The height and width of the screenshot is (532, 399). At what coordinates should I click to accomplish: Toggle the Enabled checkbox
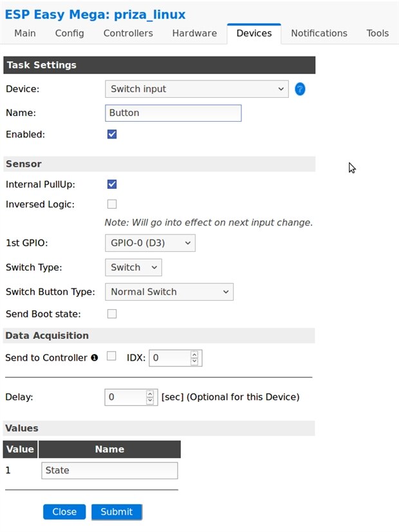112,134
